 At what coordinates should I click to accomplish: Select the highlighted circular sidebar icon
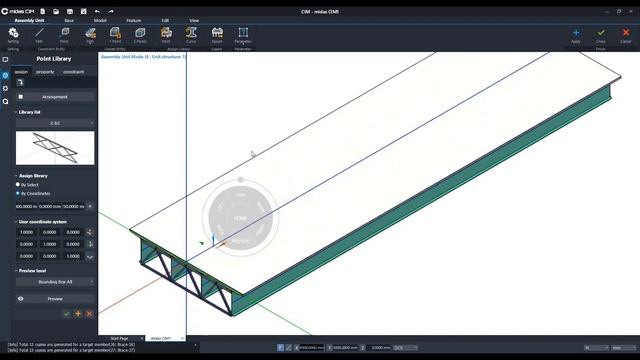5,75
